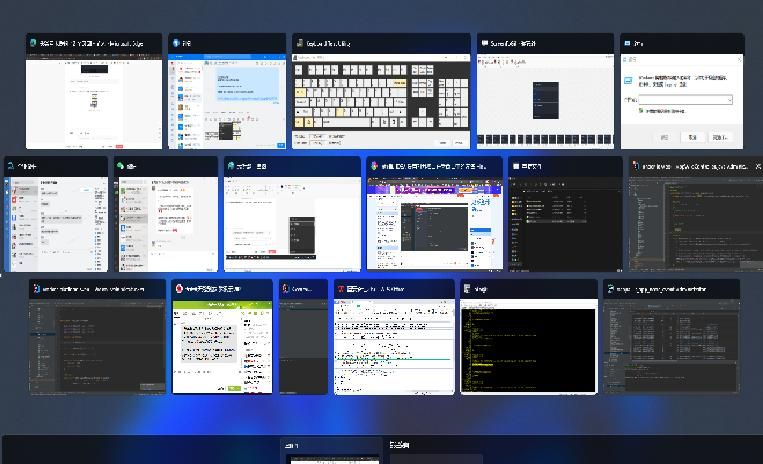Switch to the bottom-row rightmost dark IDE window
Image resolution: width=763 pixels, height=464 pixels.
pyautogui.click(x=672, y=337)
